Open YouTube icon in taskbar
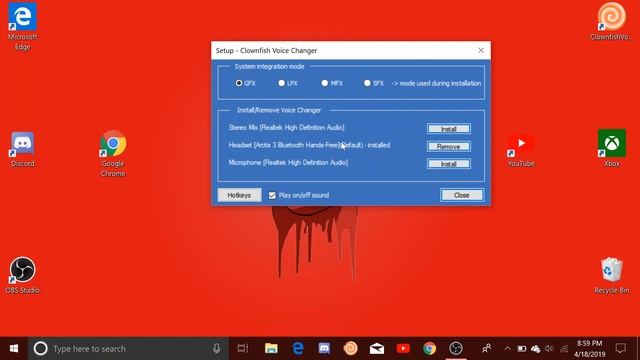 (x=403, y=349)
